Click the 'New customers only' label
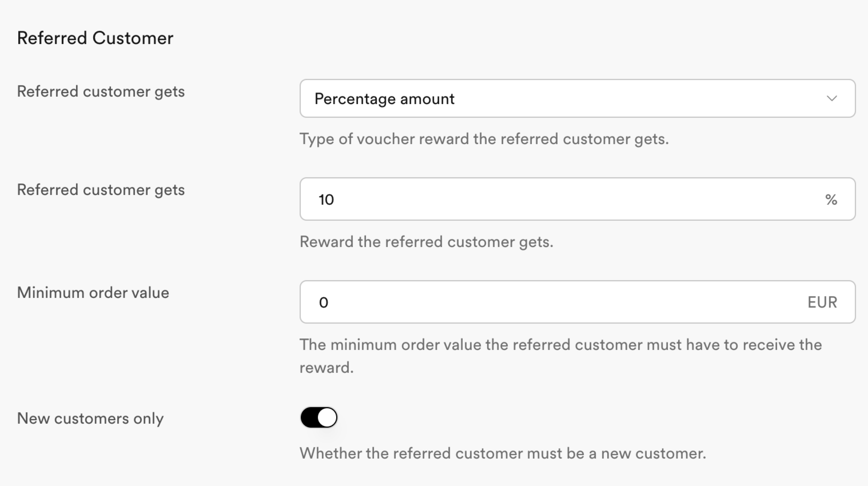Image resolution: width=868 pixels, height=486 pixels. (x=90, y=419)
